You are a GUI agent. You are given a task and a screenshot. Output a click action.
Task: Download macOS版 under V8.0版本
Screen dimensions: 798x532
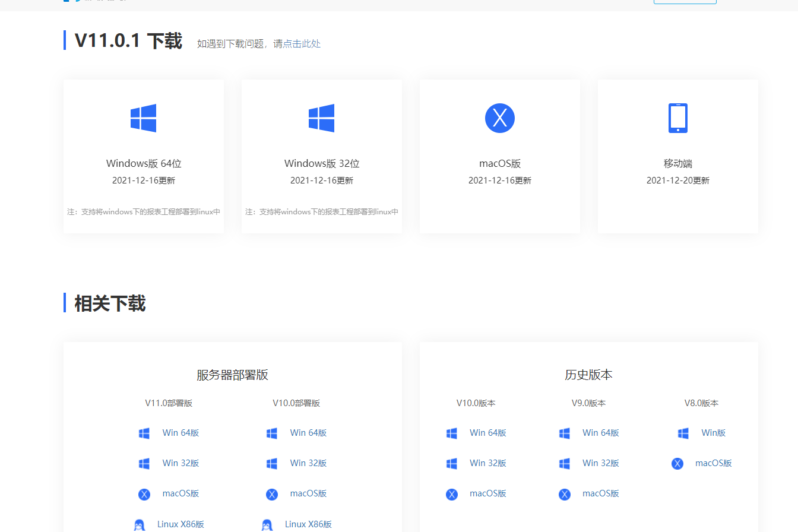click(713, 463)
